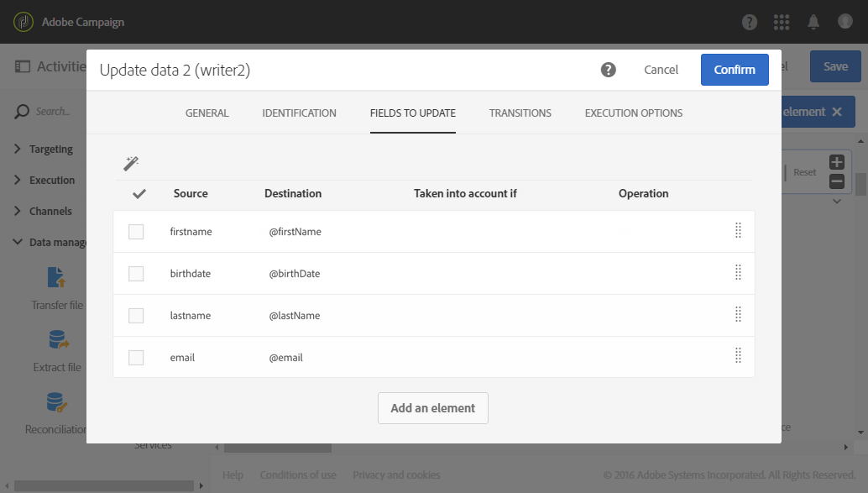Click the Extract file activity icon
Image resolution: width=868 pixels, height=493 pixels.
coord(57,340)
